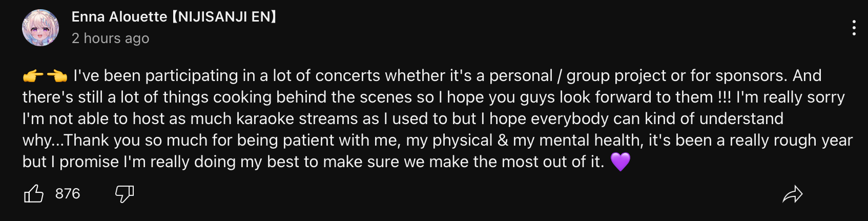Viewport: 868px width, 221px height.
Task: Click the 876 like count
Action: 68,194
